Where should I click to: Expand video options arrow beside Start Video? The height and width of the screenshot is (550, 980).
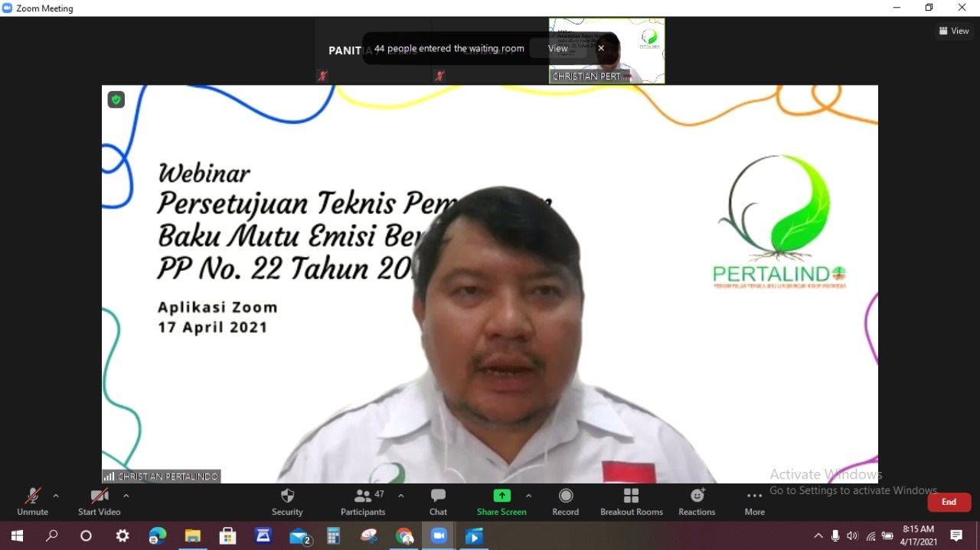point(126,496)
